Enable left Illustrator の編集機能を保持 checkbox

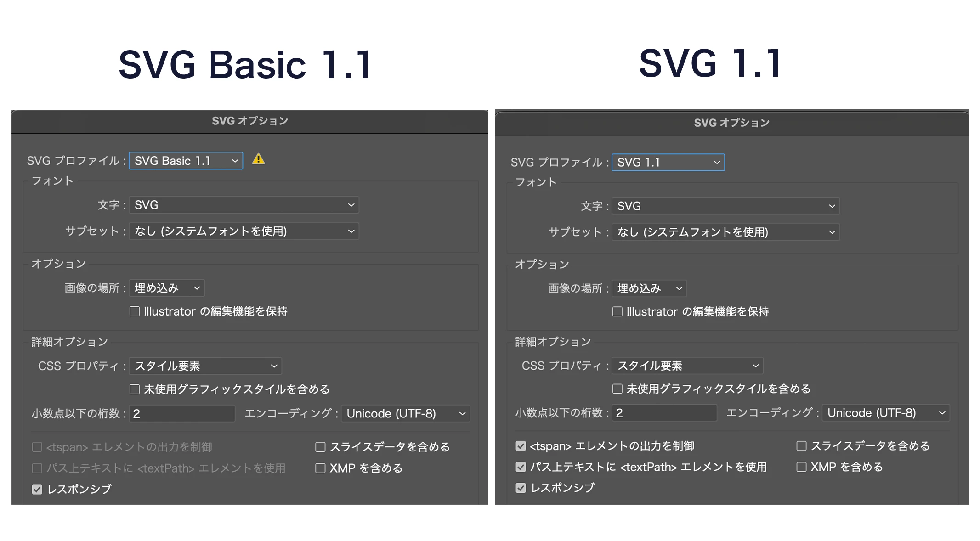coord(135,311)
